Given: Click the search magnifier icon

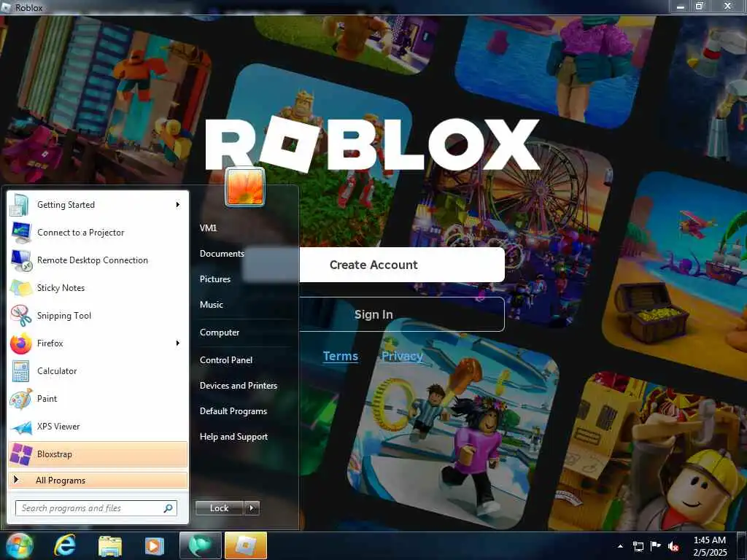Looking at the screenshot, I should pyautogui.click(x=169, y=508).
